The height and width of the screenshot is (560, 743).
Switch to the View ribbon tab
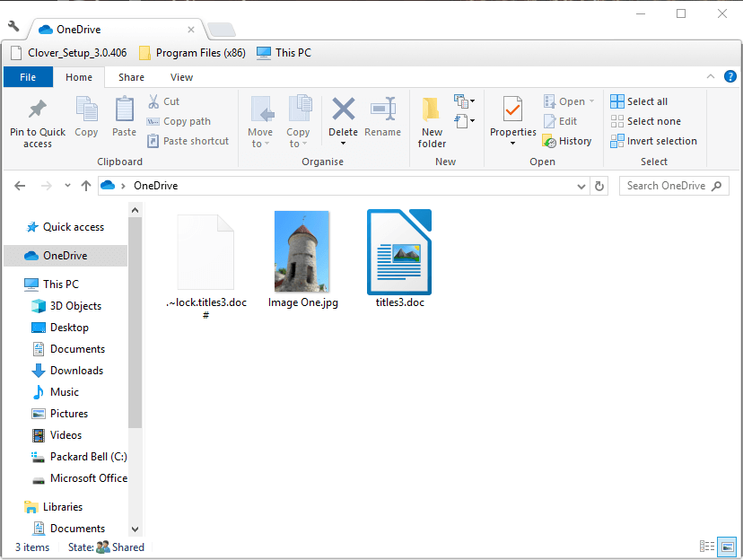181,77
